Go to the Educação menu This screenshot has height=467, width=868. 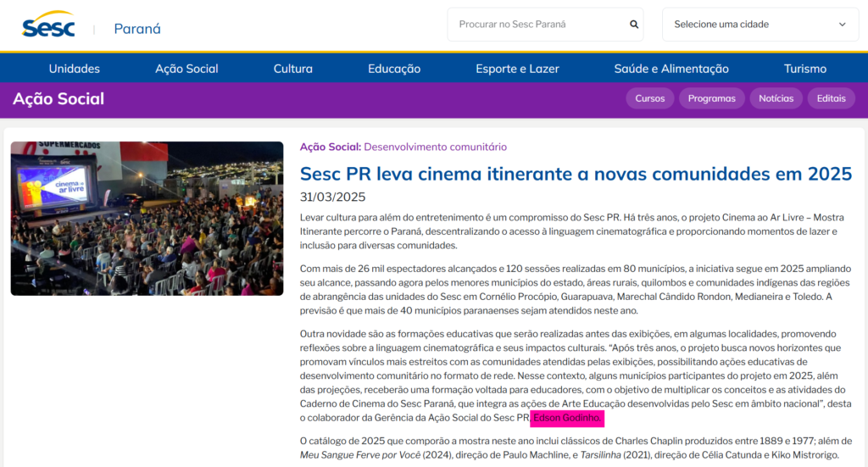pos(394,69)
